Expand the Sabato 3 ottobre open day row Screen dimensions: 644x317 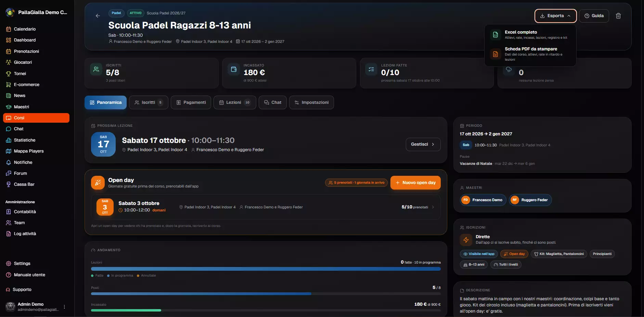point(266,207)
